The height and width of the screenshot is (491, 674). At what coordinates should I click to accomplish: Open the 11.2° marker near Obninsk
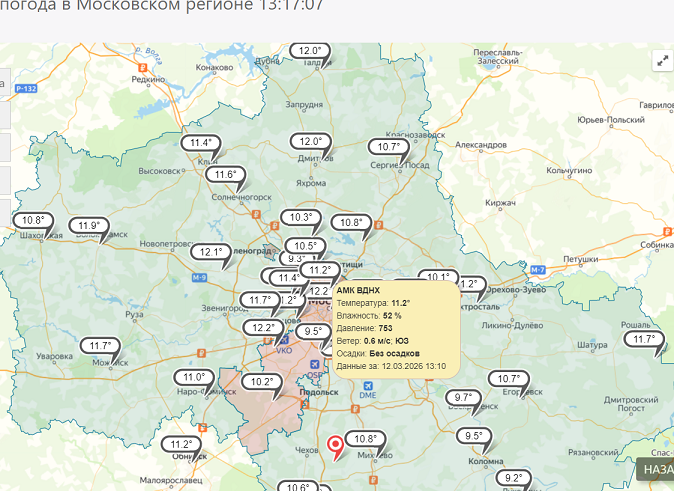click(x=181, y=445)
